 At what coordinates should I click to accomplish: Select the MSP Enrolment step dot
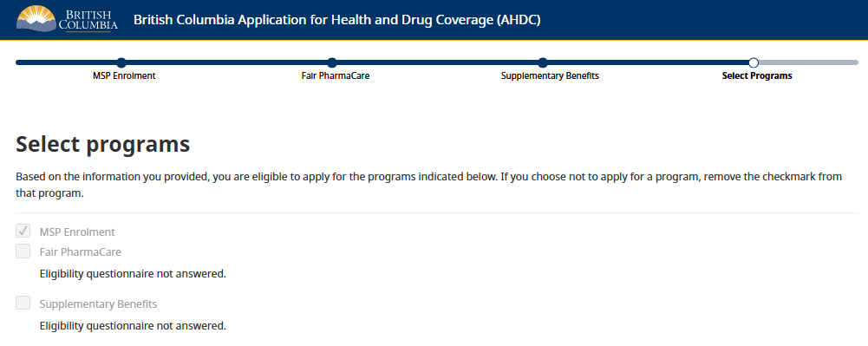pyautogui.click(x=121, y=62)
